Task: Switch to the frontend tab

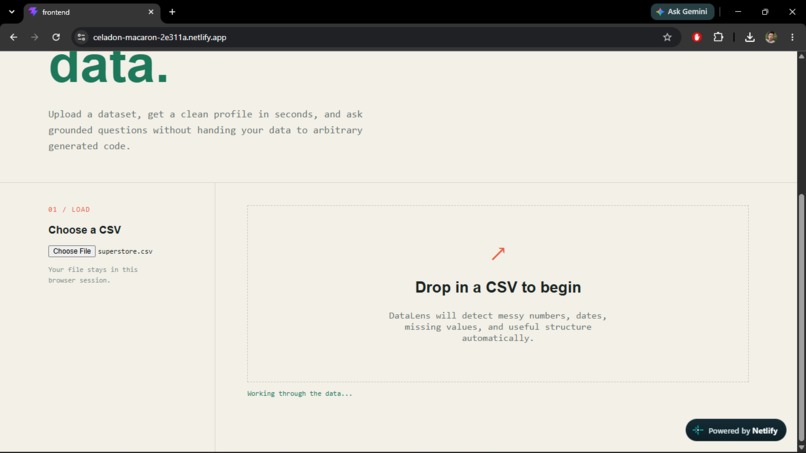Action: coord(92,12)
